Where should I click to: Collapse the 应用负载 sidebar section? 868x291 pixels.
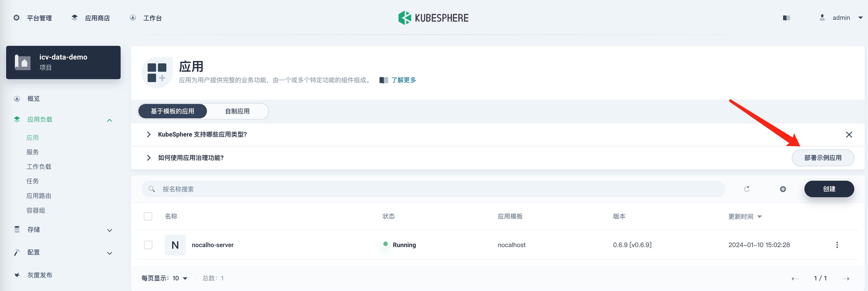pyautogui.click(x=110, y=120)
